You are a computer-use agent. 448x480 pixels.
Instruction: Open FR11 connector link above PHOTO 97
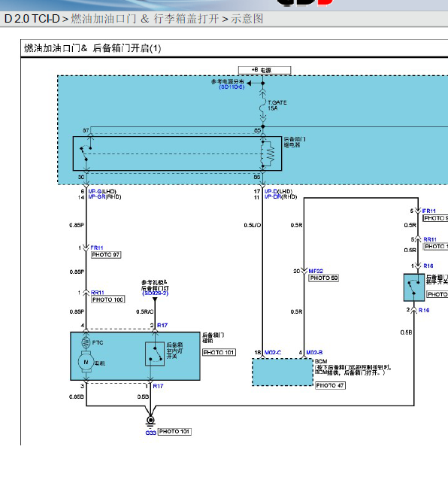point(97,248)
